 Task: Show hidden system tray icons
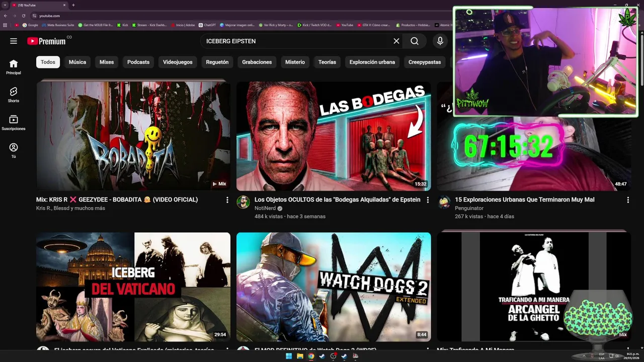pyautogui.click(x=584, y=356)
